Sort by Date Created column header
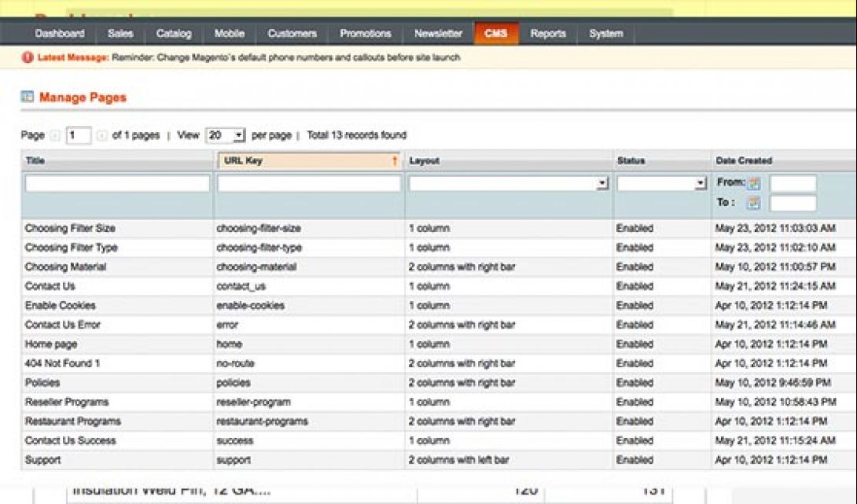This screenshot has width=857, height=504. click(784, 160)
